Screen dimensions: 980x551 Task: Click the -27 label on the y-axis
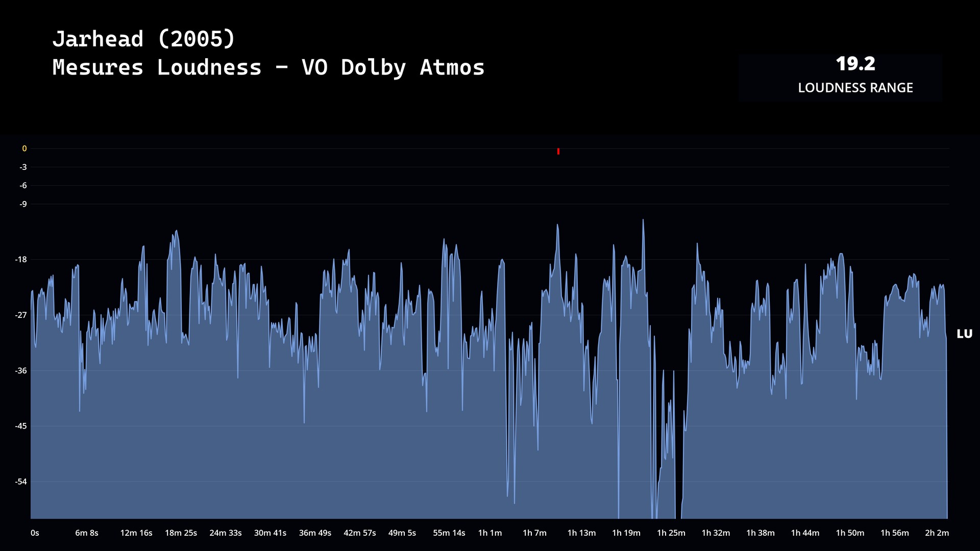click(x=21, y=315)
